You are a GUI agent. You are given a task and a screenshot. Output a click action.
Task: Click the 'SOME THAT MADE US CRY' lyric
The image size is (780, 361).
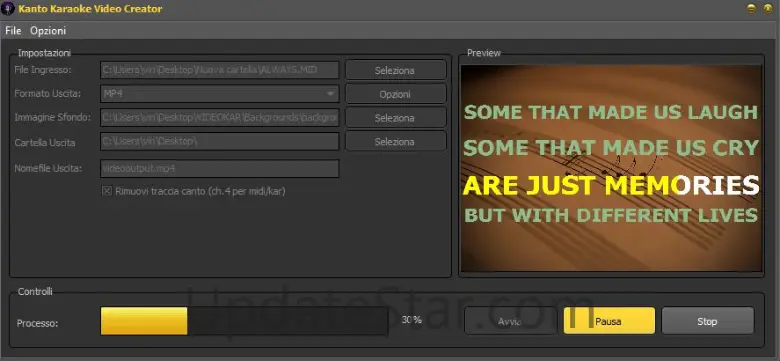tap(611, 148)
